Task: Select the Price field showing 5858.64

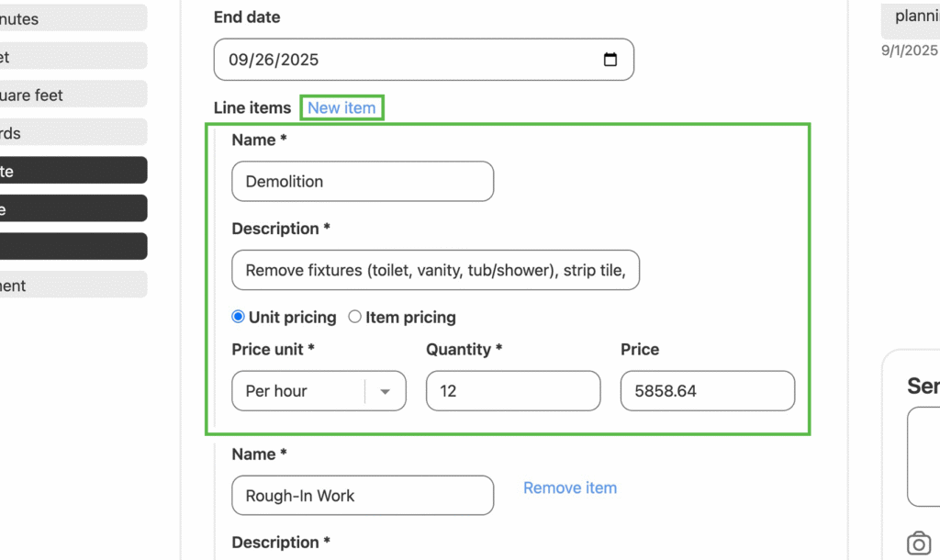Action: coord(707,391)
